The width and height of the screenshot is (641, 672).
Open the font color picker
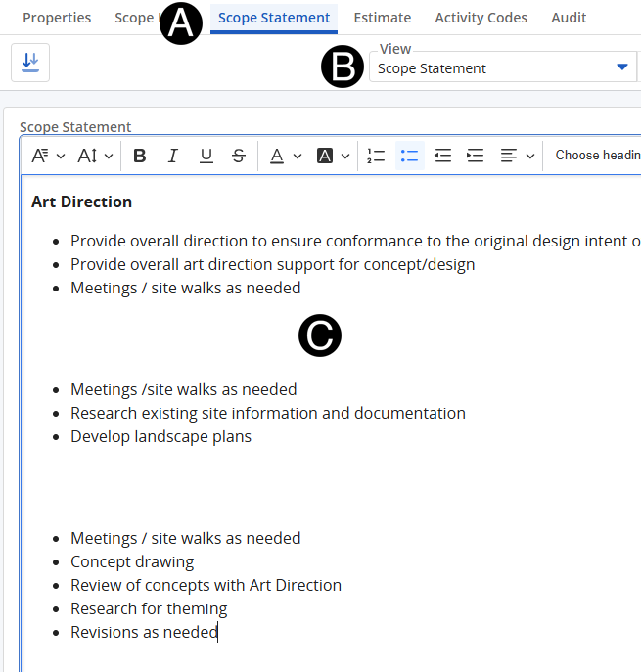pyautogui.click(x=286, y=156)
